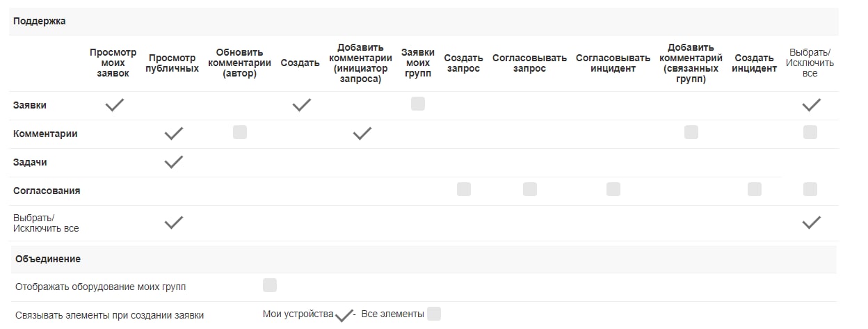Uncheck Заявки 'Просмотр моих заявок' checkbox
Viewport: 868px width, 329px height.
(115, 105)
